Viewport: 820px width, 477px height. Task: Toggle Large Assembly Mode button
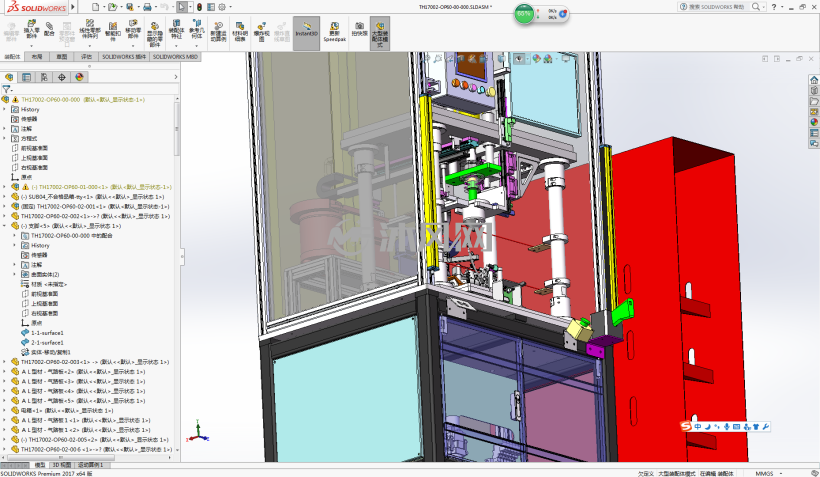[380, 32]
